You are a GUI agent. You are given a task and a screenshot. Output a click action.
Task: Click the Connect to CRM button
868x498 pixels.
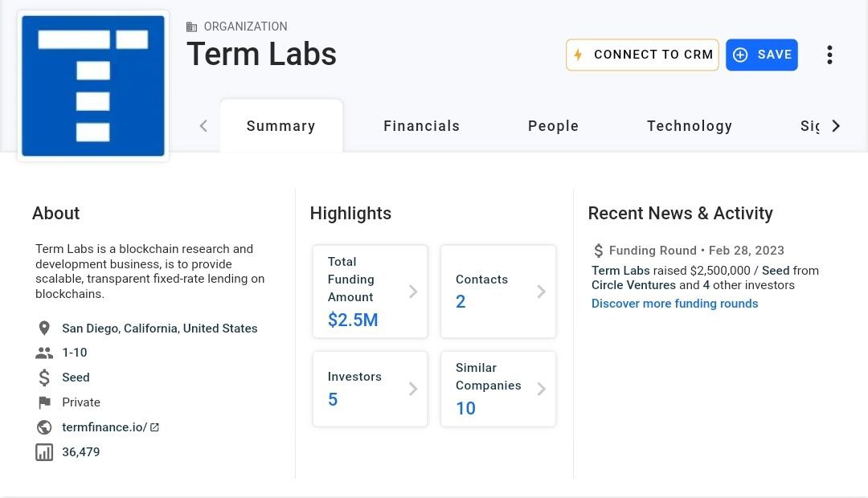pos(642,55)
